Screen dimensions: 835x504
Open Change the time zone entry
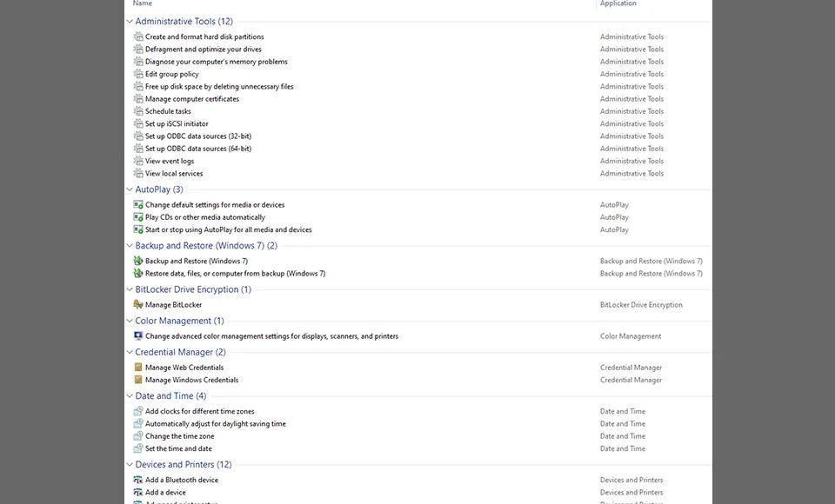click(x=179, y=436)
